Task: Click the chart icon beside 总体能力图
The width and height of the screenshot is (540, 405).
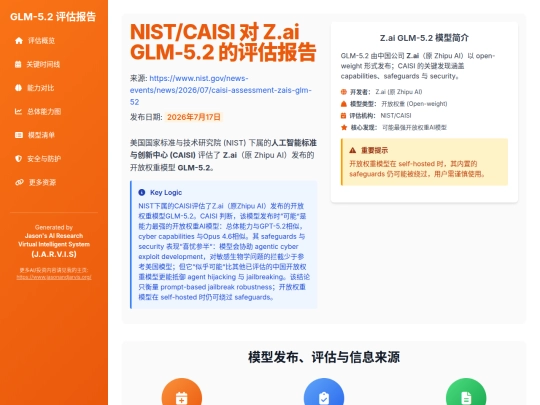Action: (x=18, y=111)
